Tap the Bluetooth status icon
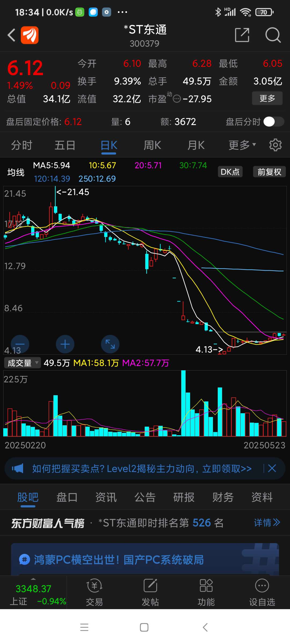 [x=218, y=12]
